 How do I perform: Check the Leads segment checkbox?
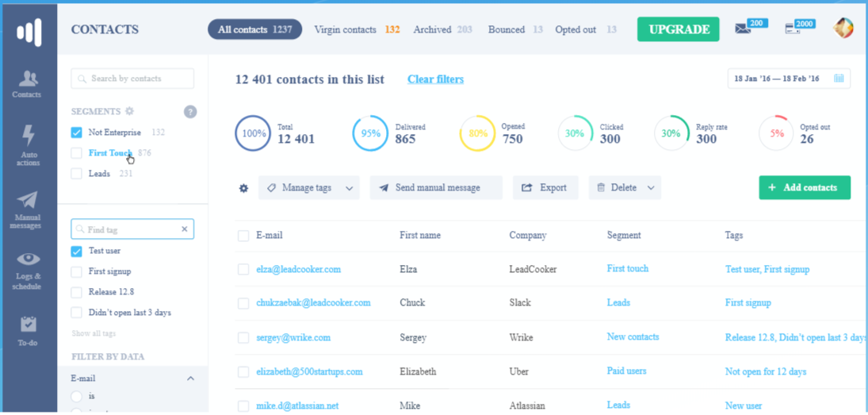(76, 174)
